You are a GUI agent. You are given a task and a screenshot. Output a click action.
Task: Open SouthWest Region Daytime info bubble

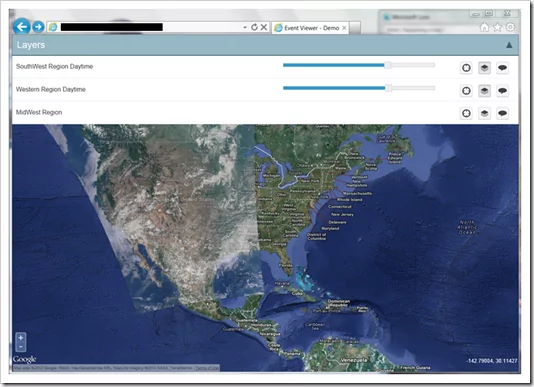point(502,68)
